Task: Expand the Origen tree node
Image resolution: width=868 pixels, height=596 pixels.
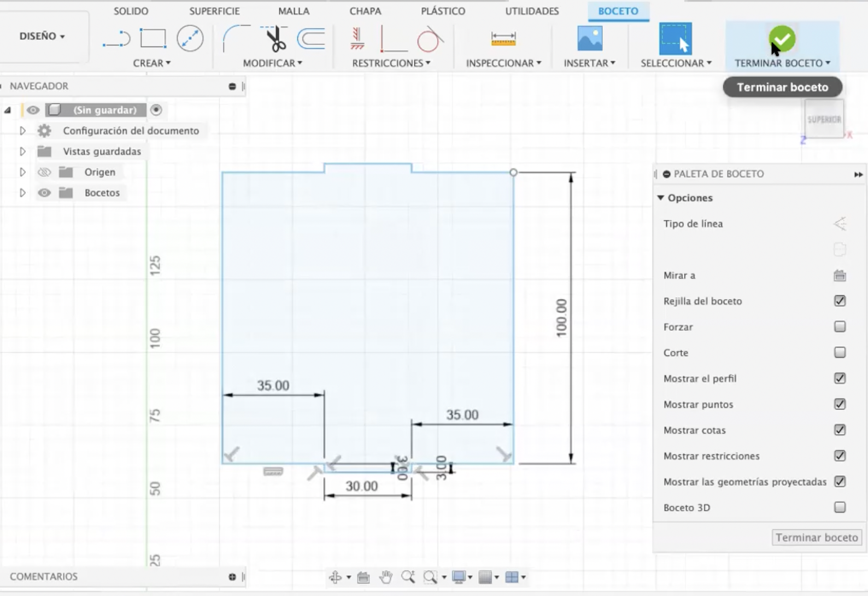Action: point(22,172)
